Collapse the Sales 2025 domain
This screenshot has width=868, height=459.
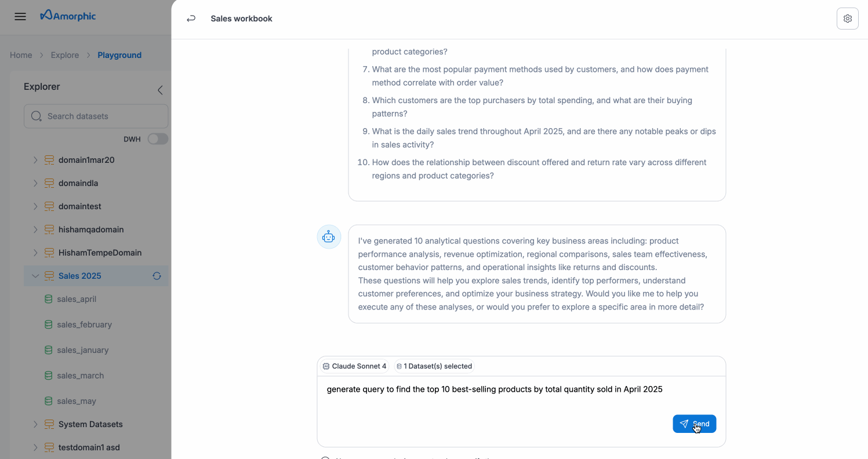35,276
